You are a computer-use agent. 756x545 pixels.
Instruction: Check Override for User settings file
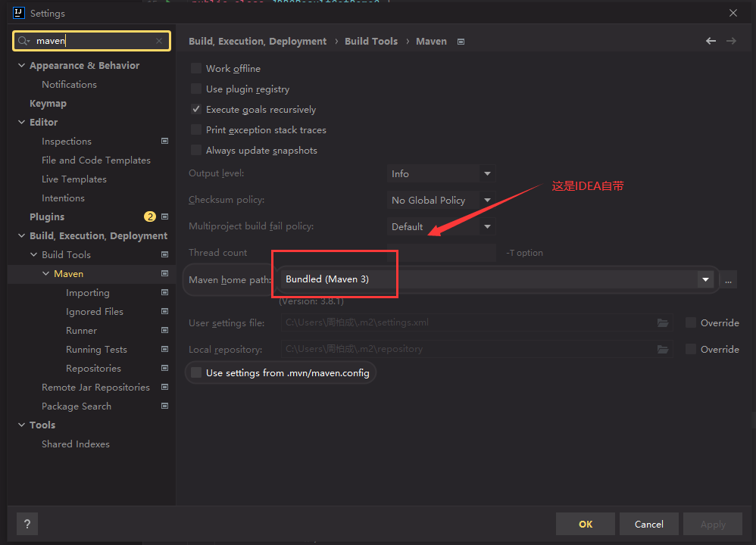pos(690,323)
